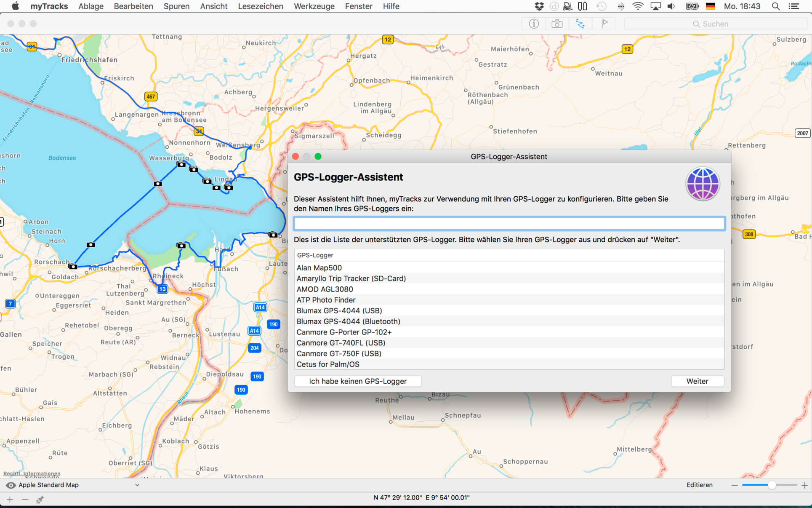Click the add plus button at bottom left

10,500
